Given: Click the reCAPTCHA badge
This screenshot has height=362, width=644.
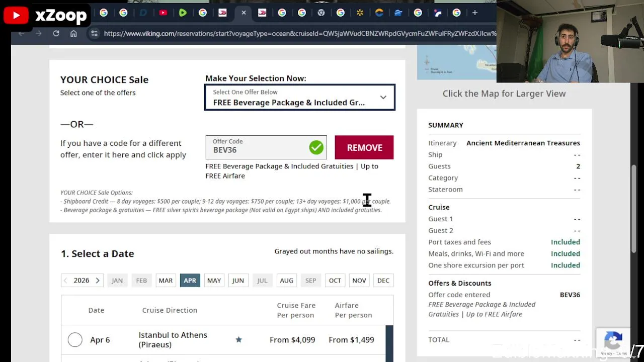Looking at the screenshot, I should (613, 342).
